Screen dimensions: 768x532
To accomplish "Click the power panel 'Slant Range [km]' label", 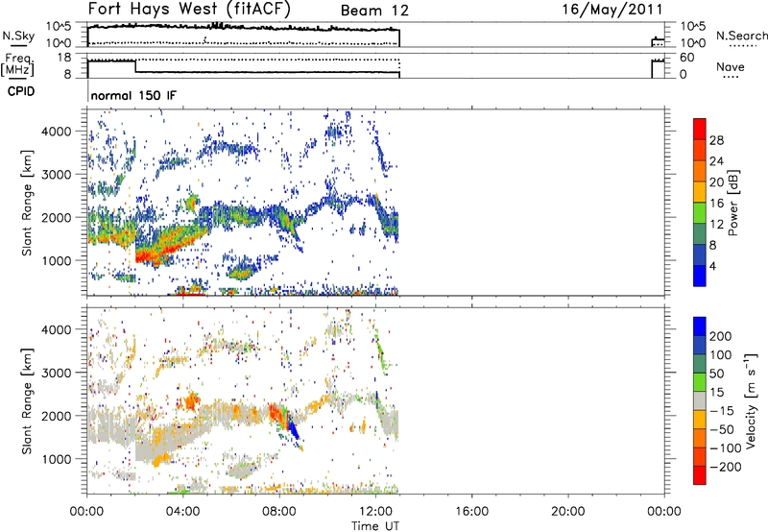I will tap(27, 203).
